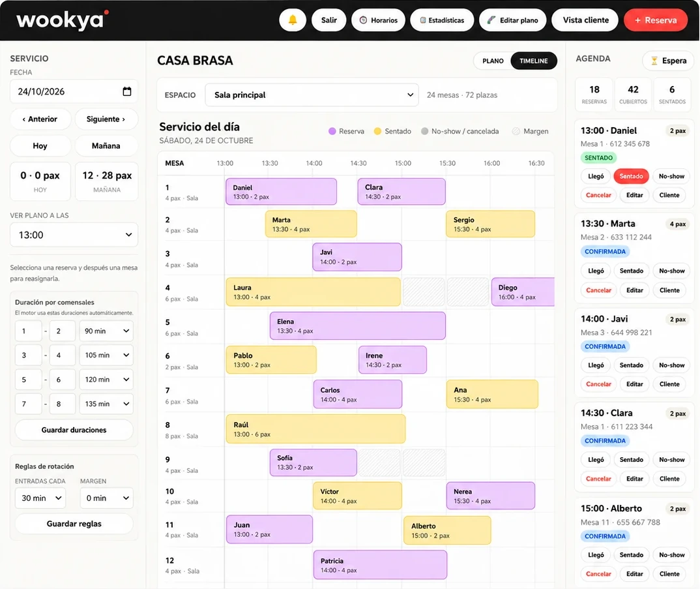
Task: Select Patricia's 14:00 block on table 12
Action: tap(380, 565)
